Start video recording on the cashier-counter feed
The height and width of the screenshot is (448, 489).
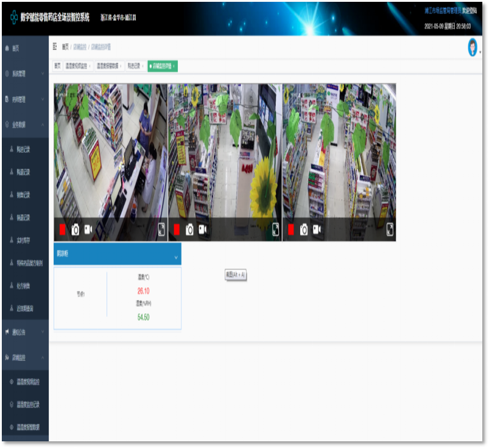pos(88,229)
